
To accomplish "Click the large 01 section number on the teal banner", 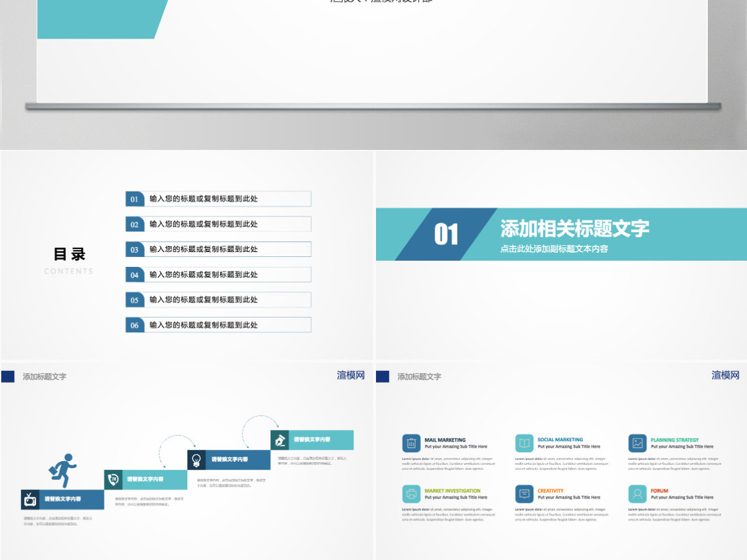I will pos(446,235).
